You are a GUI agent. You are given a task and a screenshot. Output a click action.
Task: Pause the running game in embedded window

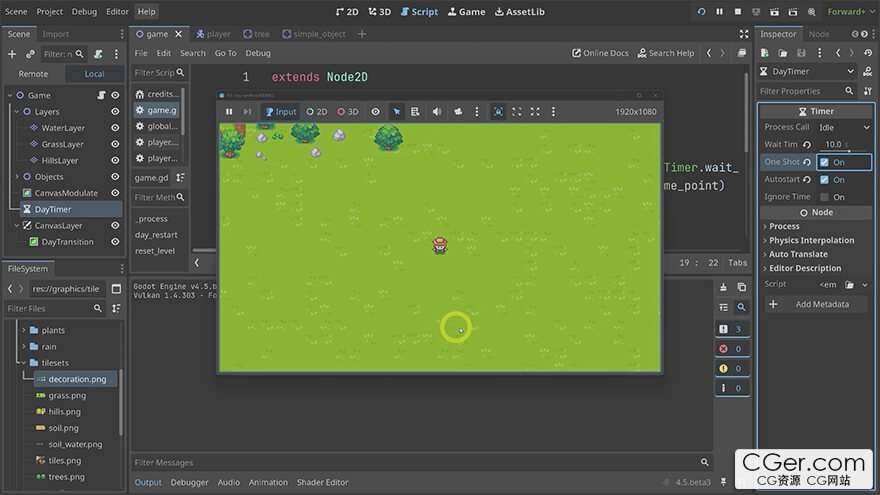[229, 112]
